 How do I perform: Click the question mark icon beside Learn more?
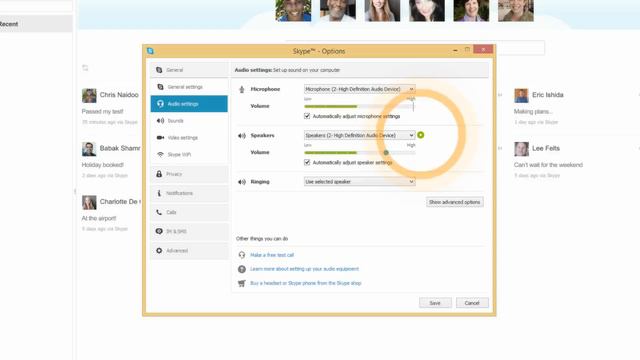pyautogui.click(x=242, y=269)
